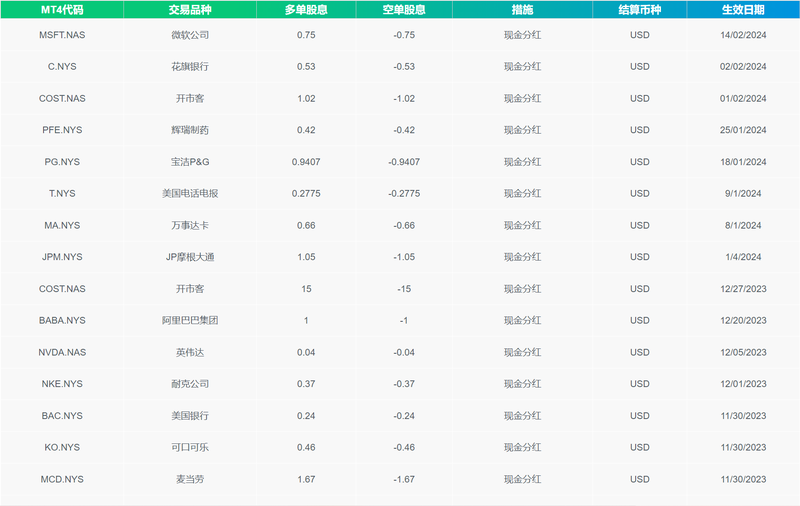Image resolution: width=800 pixels, height=506 pixels.
Task: Select the PFE.NYS code cell
Action: click(62, 130)
